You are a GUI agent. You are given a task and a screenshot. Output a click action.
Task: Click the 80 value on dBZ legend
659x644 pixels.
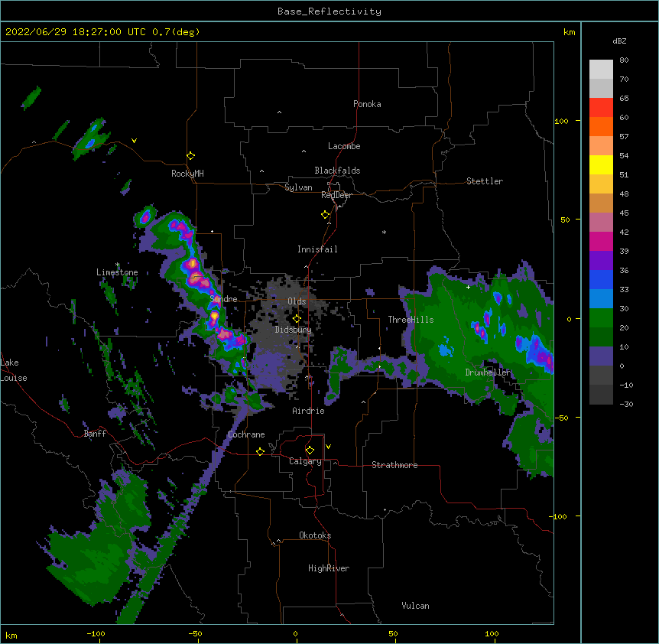[x=624, y=60]
